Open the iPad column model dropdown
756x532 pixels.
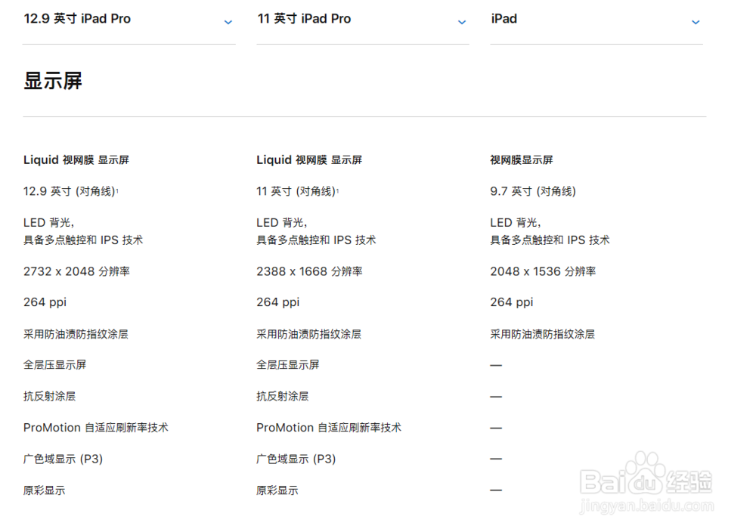[x=695, y=23]
